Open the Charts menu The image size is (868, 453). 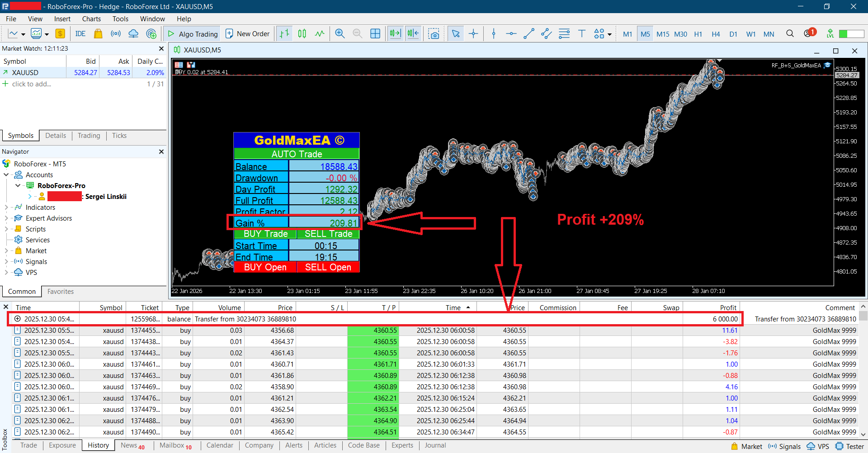pos(91,19)
